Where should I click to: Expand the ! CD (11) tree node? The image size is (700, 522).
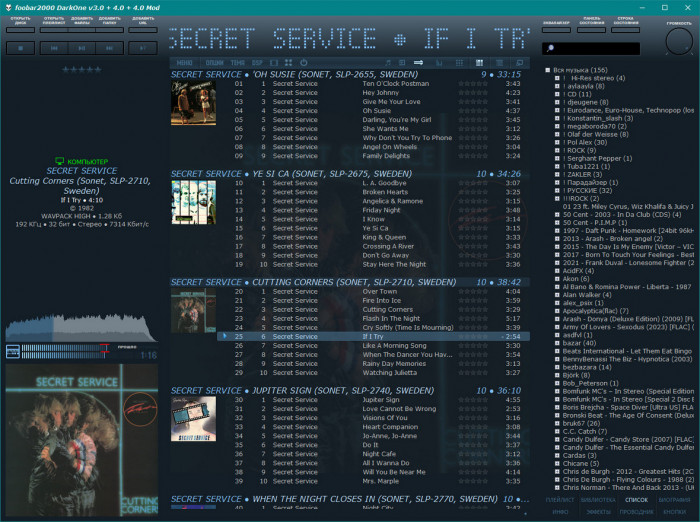click(557, 94)
